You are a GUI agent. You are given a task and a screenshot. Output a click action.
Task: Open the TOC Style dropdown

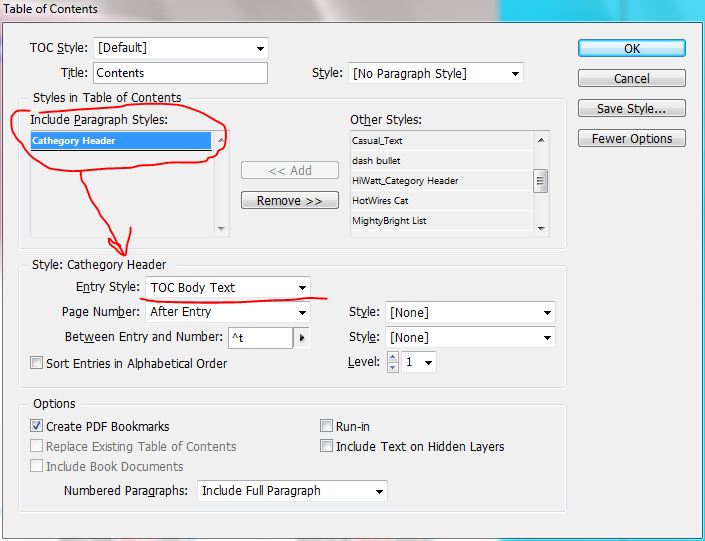[181, 48]
